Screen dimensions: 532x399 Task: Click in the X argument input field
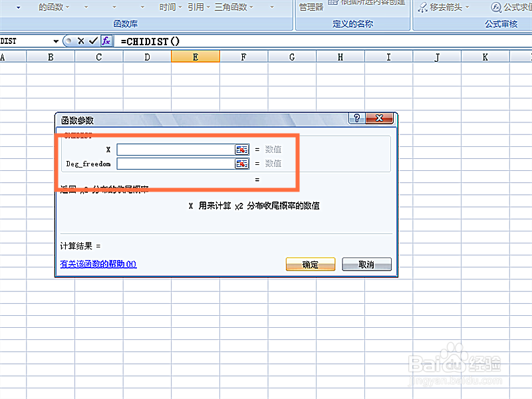(176, 150)
